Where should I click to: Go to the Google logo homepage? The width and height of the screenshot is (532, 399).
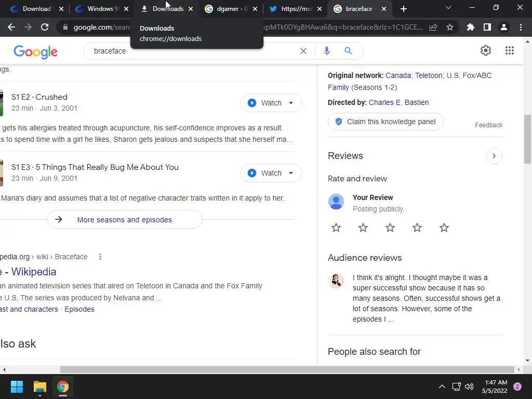(36, 52)
